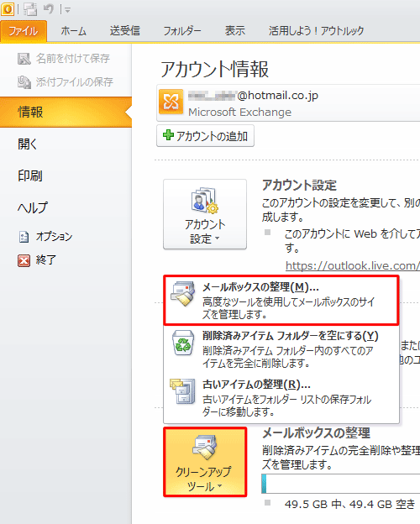Select the hotmail.co.jp account field
Viewport: 420px width, 524px height.
(x=288, y=102)
